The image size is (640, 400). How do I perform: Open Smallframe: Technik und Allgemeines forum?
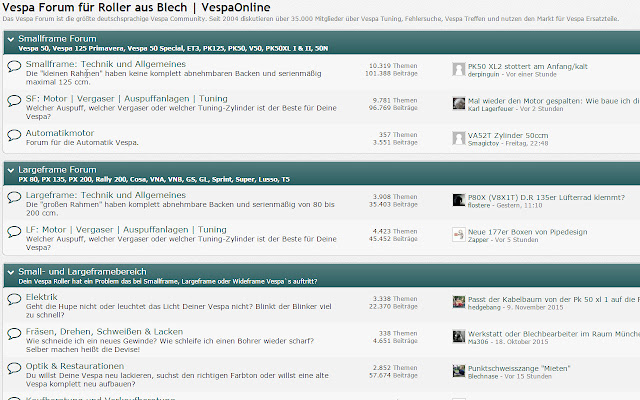coord(106,64)
